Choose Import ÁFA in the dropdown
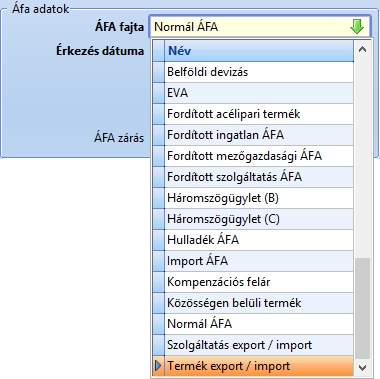This screenshot has height=379, width=380. coord(259,261)
